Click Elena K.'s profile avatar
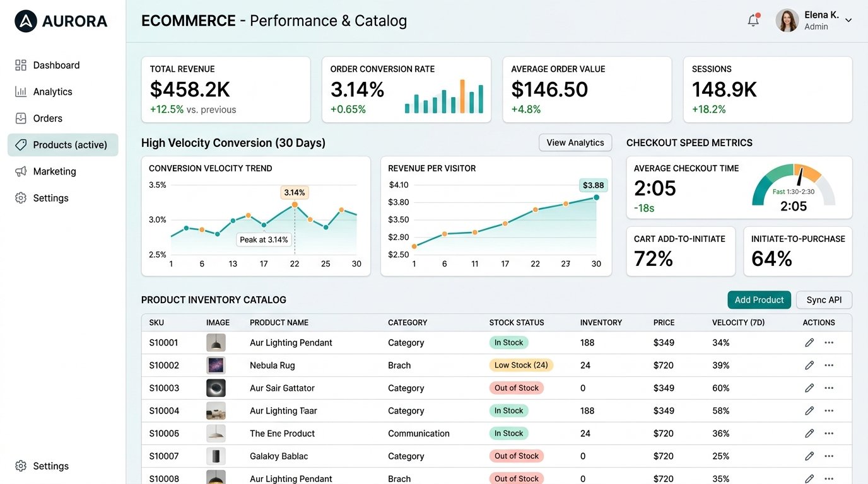This screenshot has height=484, width=868. 787,20
